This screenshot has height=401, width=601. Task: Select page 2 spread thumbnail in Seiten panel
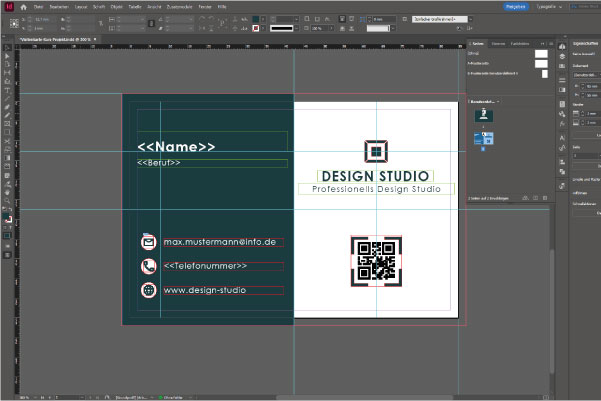tap(484, 138)
